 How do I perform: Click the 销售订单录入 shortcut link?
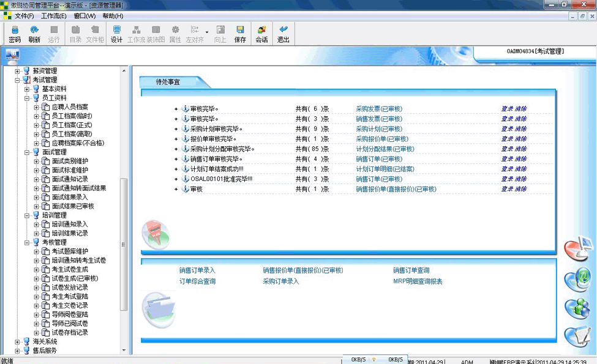pos(197,270)
